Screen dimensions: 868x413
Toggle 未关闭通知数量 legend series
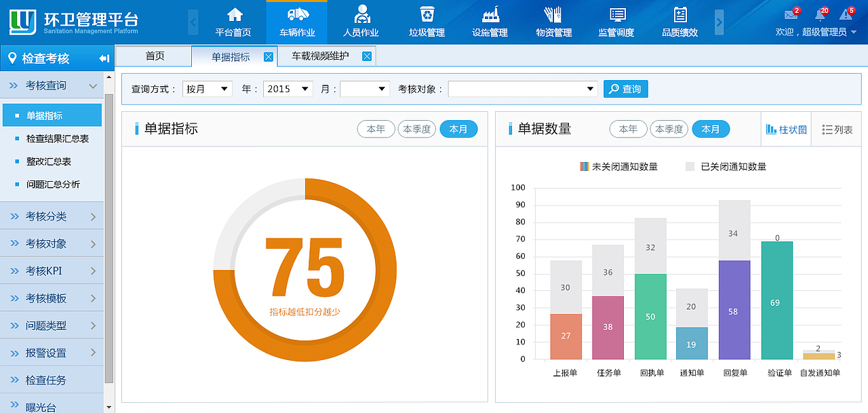(x=619, y=167)
